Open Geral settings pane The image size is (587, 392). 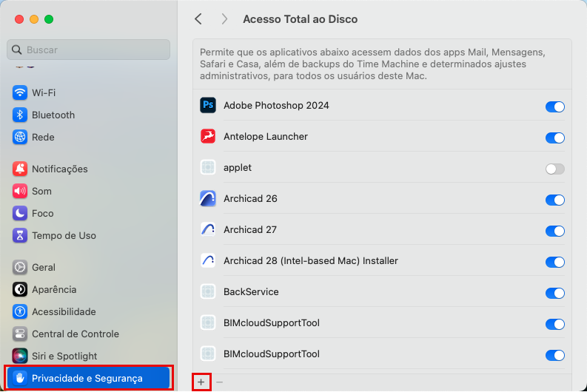coord(44,267)
